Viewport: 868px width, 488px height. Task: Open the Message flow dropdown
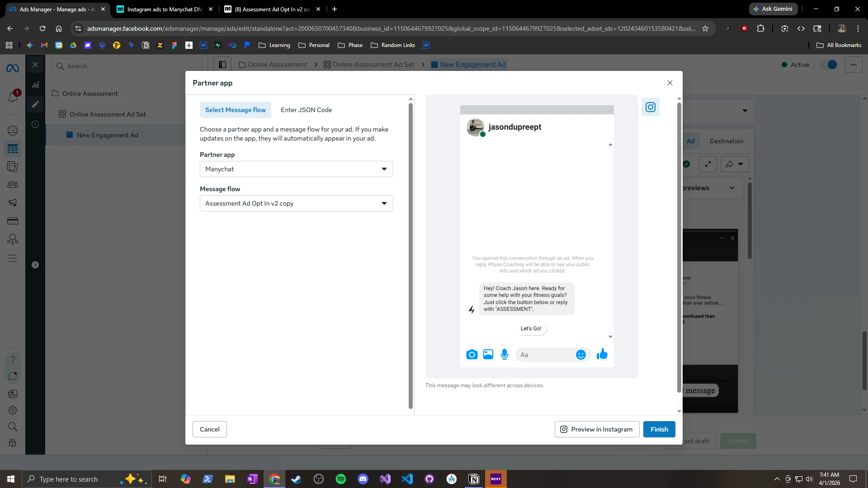(296, 203)
